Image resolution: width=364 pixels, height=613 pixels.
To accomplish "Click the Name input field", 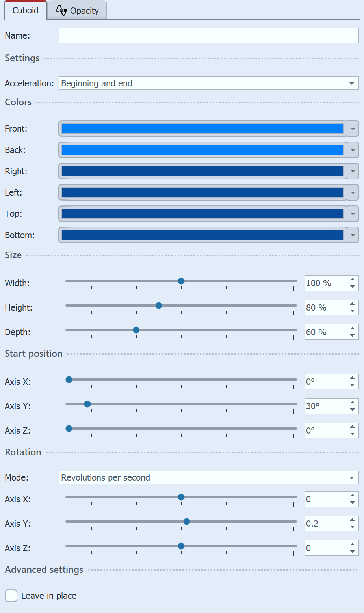I will 208,35.
